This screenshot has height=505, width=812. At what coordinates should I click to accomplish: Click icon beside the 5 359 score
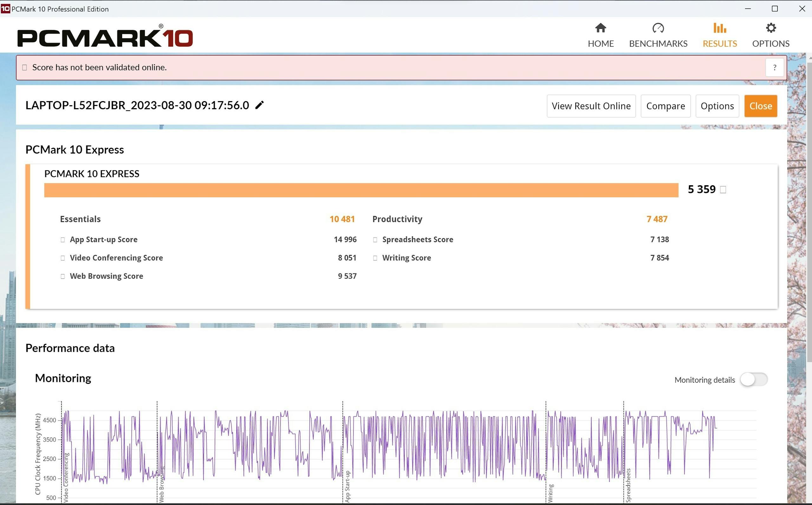(x=723, y=190)
